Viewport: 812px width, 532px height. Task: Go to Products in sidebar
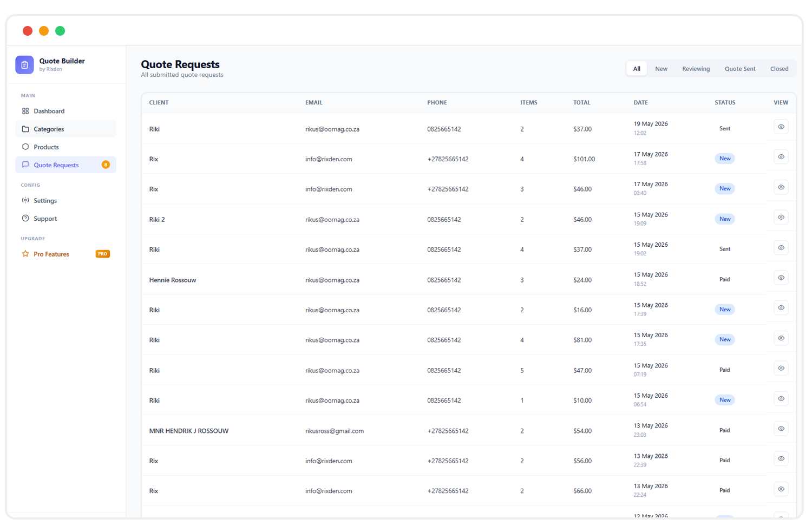click(x=66, y=147)
